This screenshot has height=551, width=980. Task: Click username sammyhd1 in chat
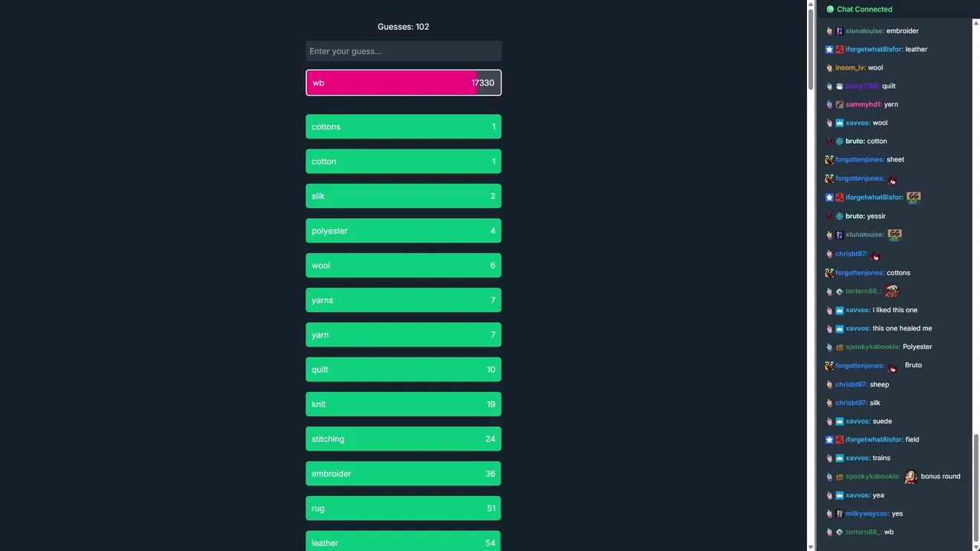coord(864,104)
